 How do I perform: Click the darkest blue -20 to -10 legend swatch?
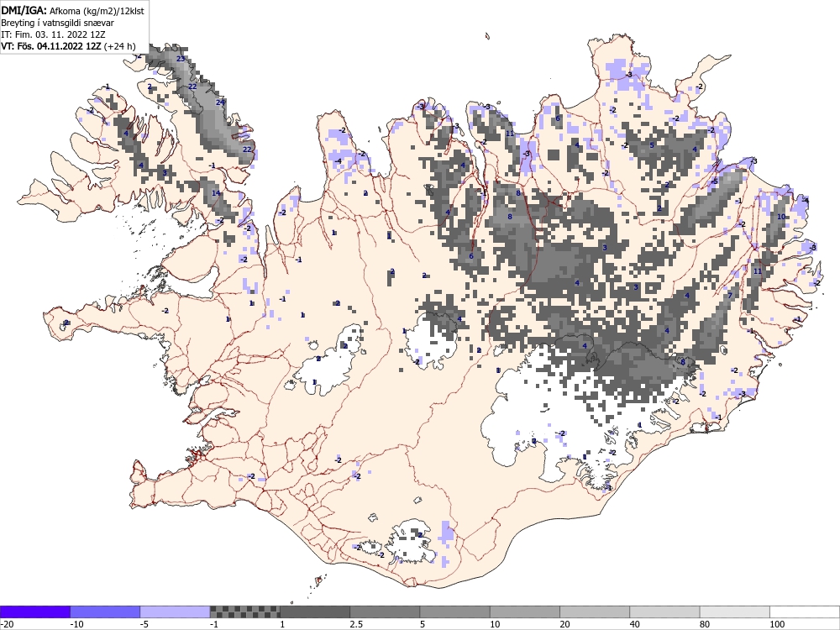(x=34, y=612)
